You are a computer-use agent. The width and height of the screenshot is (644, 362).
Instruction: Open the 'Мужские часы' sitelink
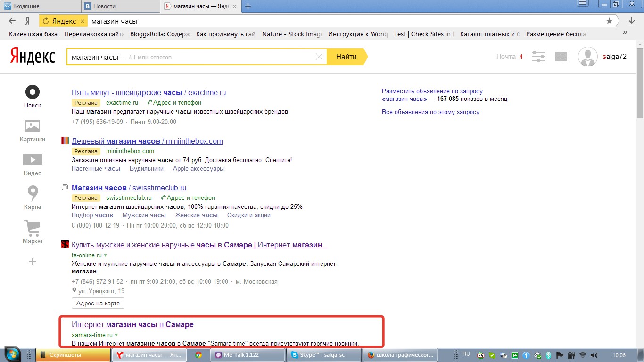coord(144,215)
